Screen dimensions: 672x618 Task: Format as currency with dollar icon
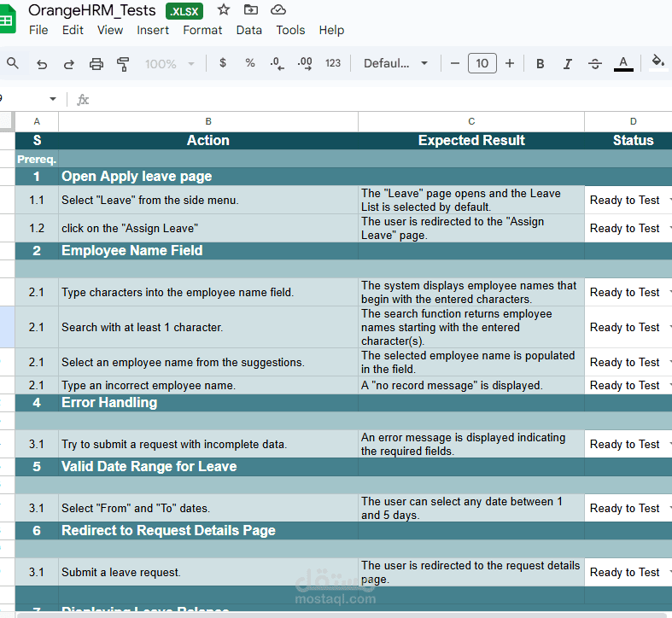[x=222, y=63]
